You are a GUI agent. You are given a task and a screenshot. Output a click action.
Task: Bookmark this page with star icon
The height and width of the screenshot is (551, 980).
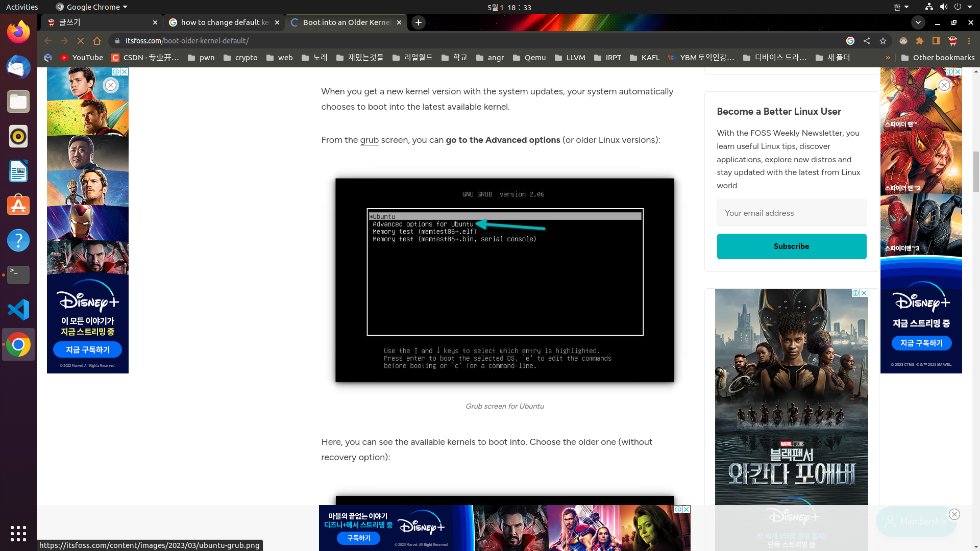(883, 41)
